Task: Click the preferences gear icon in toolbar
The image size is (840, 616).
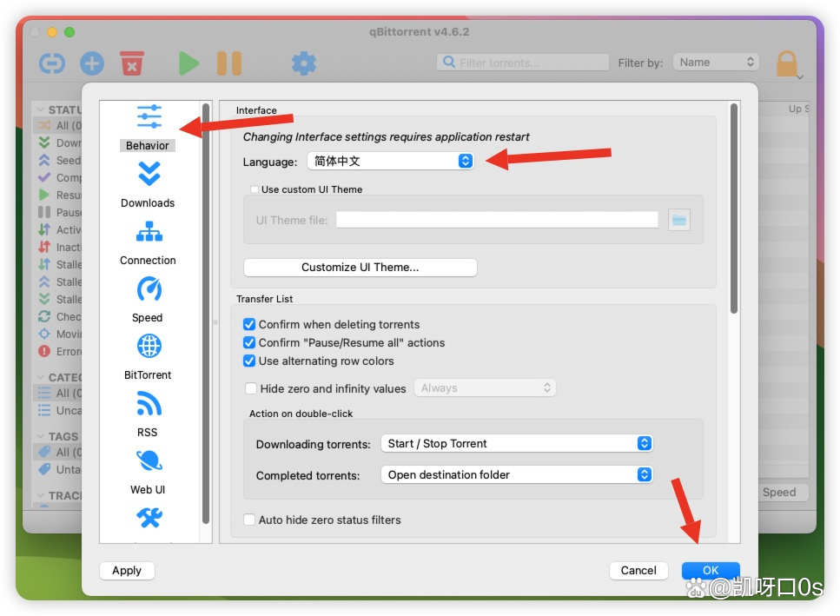Action: (x=304, y=63)
